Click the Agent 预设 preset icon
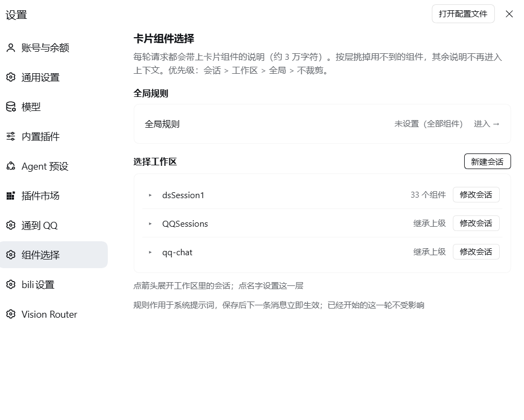Image resolution: width=524 pixels, height=420 pixels. click(11, 166)
